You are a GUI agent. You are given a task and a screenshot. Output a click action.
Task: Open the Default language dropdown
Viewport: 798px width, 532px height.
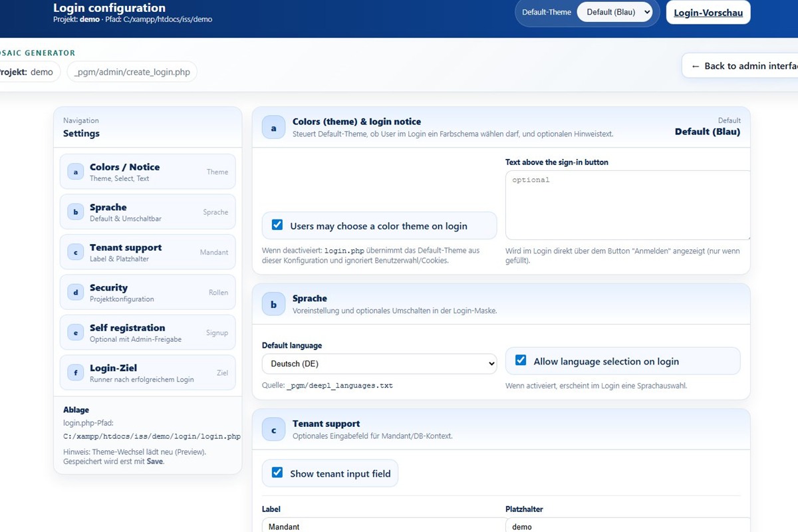click(379, 364)
